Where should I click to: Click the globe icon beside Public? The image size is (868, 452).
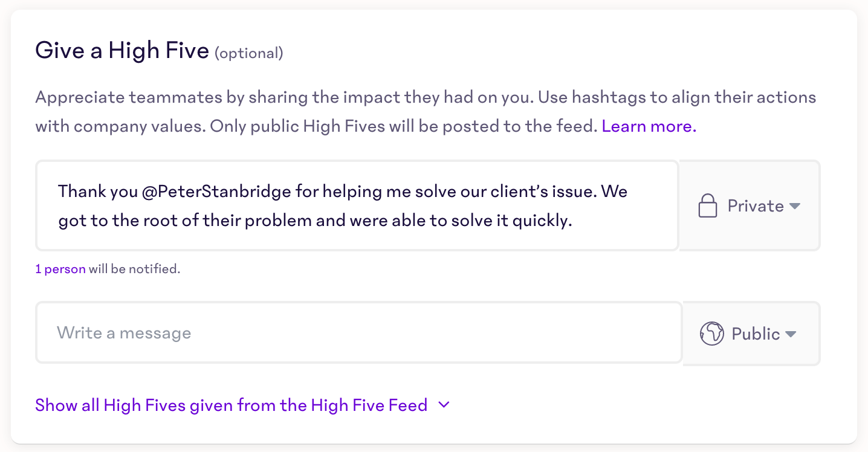coord(712,334)
